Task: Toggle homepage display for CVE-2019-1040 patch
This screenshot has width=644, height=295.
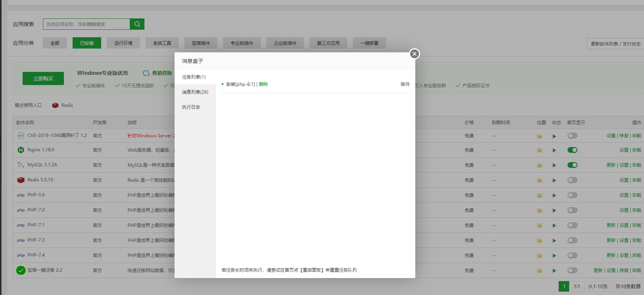Action: click(573, 135)
